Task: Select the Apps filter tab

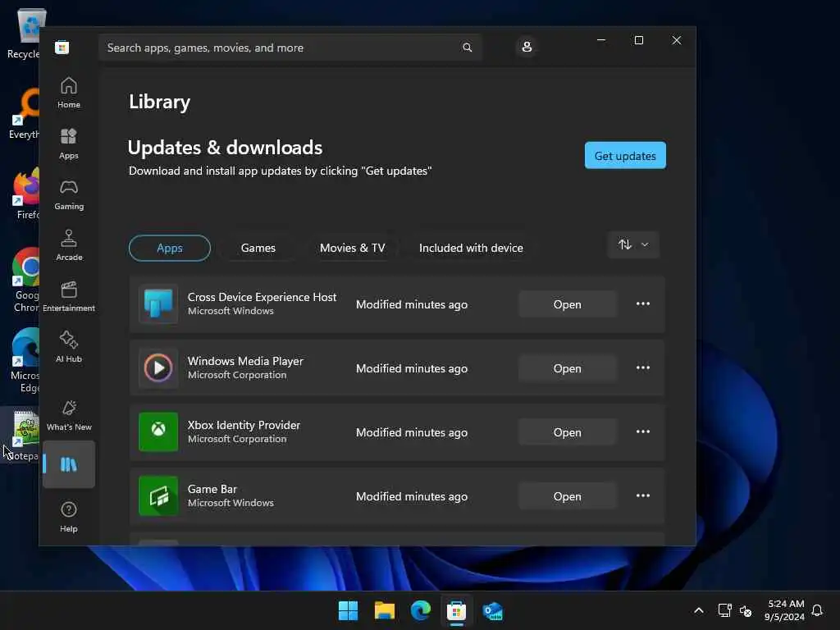Action: 169,248
